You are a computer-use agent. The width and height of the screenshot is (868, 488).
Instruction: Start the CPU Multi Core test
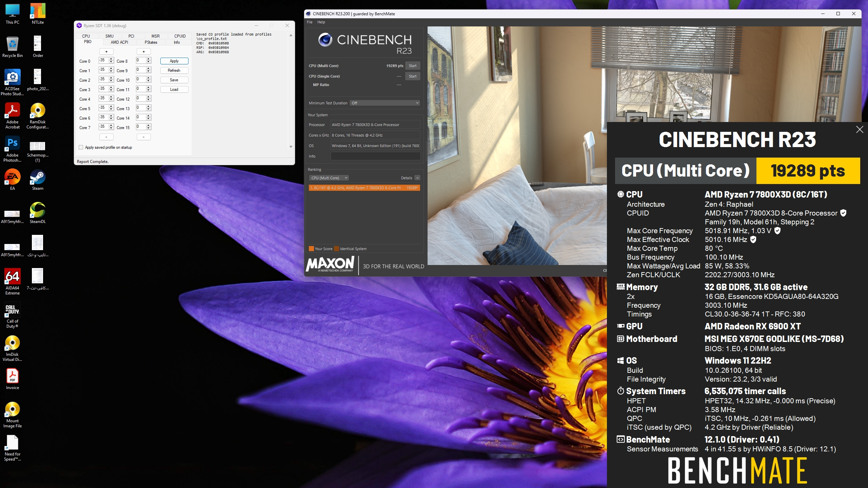tap(413, 66)
